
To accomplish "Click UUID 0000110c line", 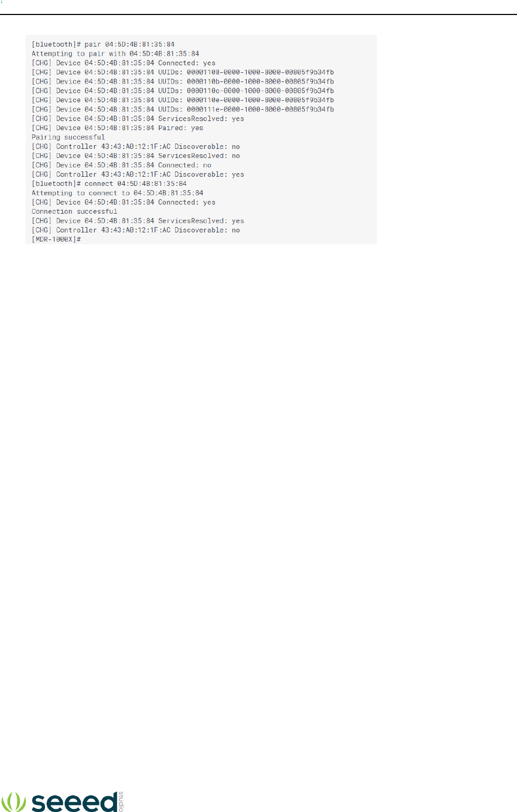I will 183,91.
